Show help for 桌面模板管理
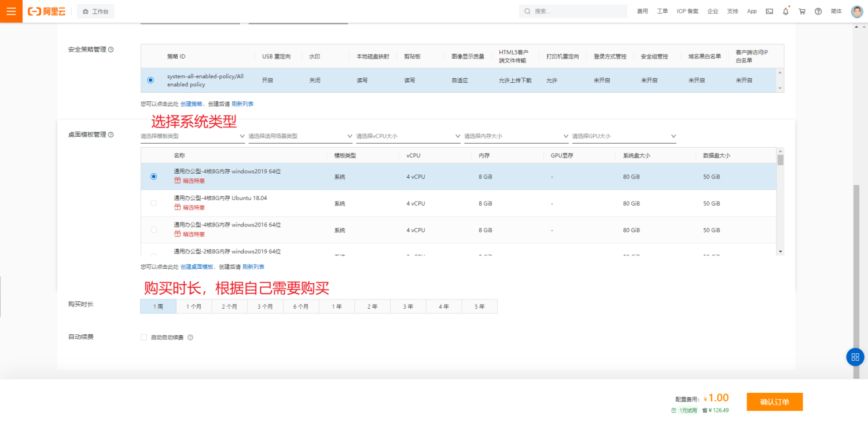Viewport: 868px width, 424px height. click(111, 134)
